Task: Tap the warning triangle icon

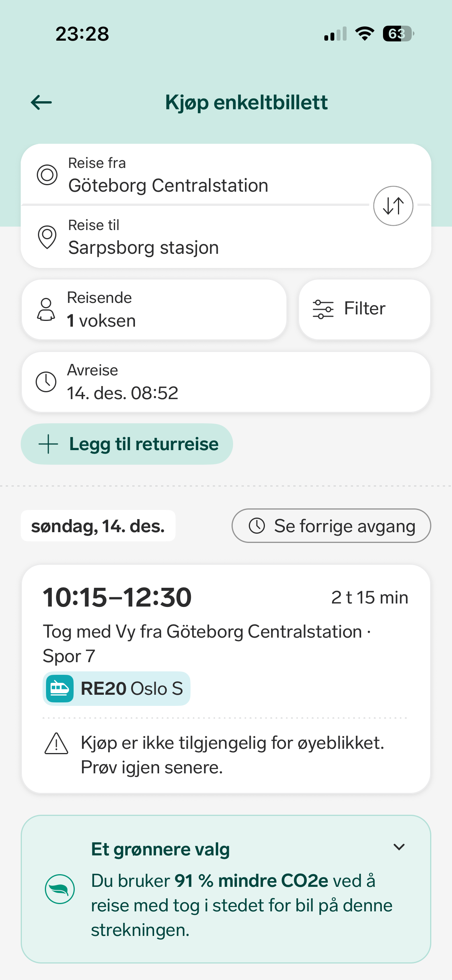Action: click(56, 744)
